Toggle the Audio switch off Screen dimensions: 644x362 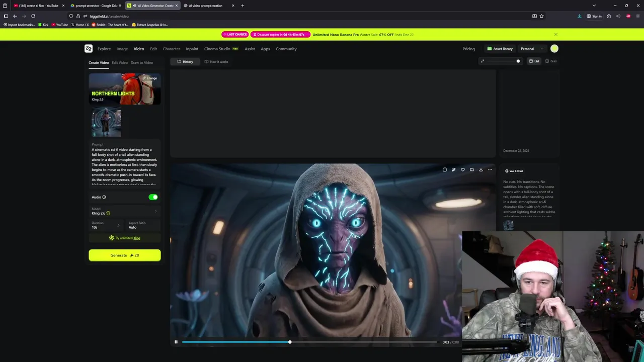point(153,197)
